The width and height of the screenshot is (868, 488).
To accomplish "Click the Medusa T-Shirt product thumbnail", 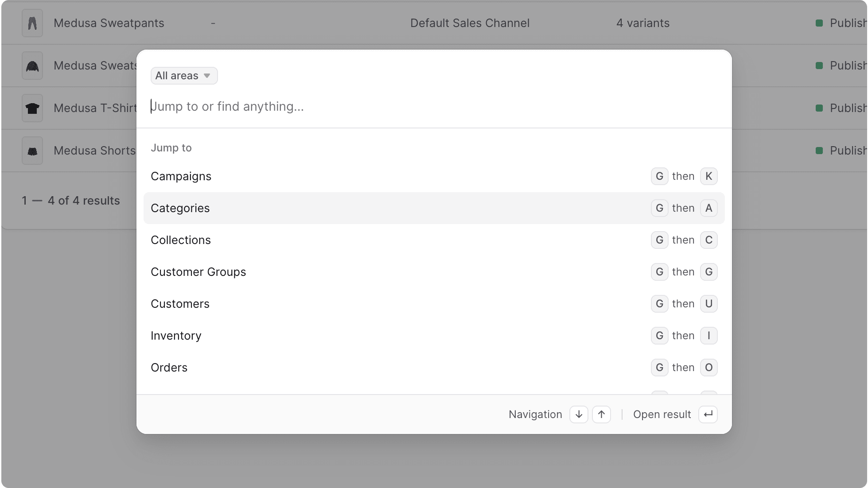I will (32, 108).
